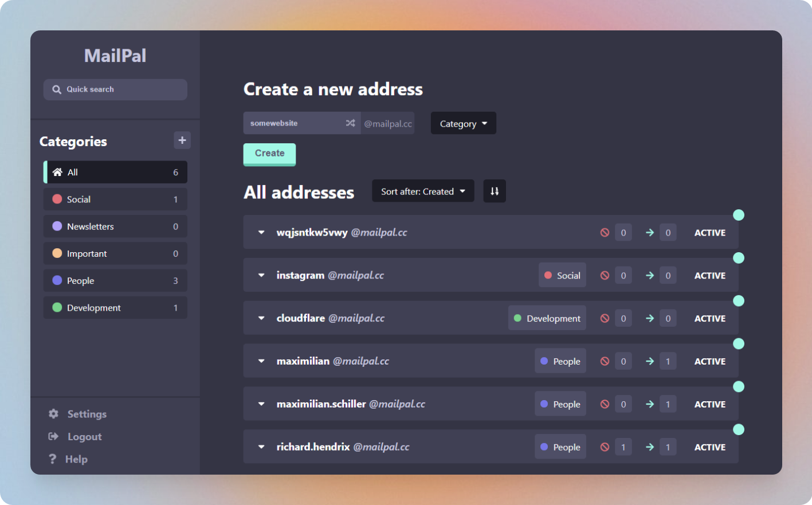Click the orange Important color dot
Image resolution: width=812 pixels, height=505 pixels.
[57, 253]
